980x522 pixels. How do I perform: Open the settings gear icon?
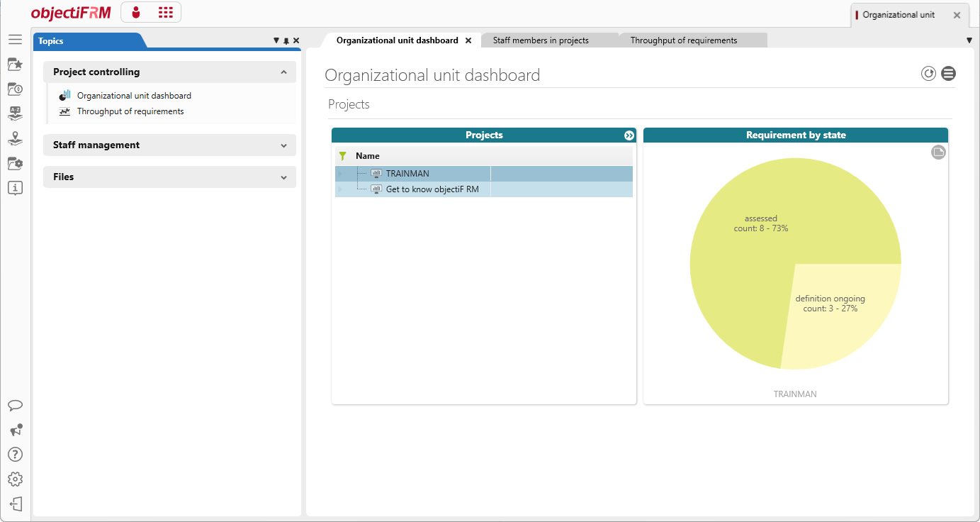15,479
